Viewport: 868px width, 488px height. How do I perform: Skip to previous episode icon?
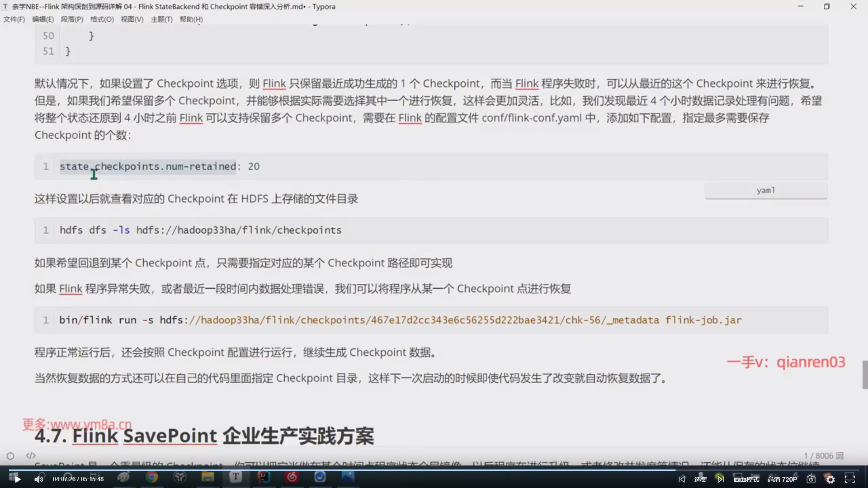(x=682, y=479)
